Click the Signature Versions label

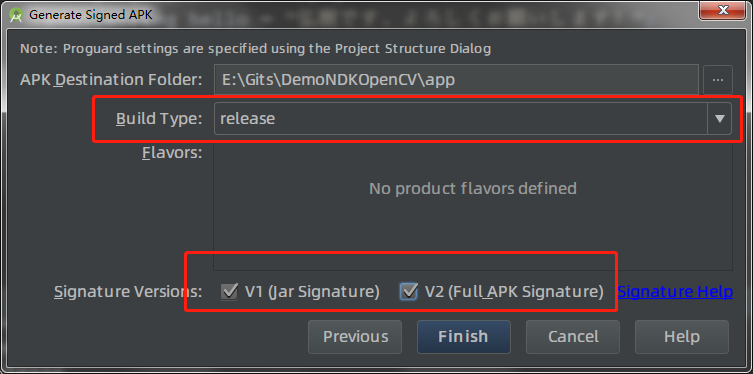click(x=128, y=291)
